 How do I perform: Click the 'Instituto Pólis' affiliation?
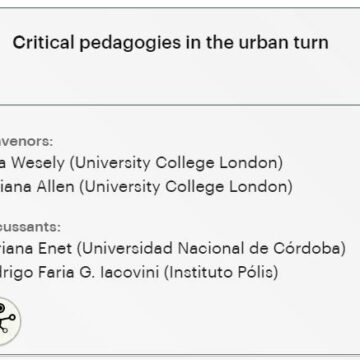point(221,273)
